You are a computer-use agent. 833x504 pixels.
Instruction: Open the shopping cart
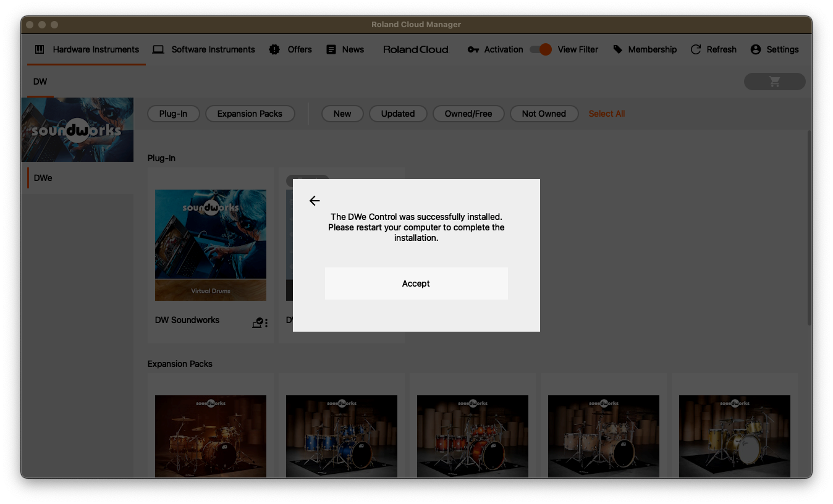(x=775, y=82)
